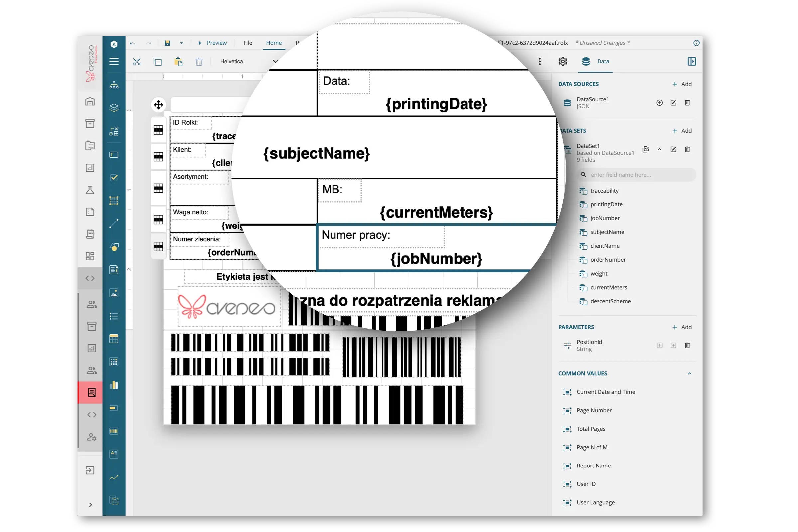Click the cut scissors icon

(137, 62)
